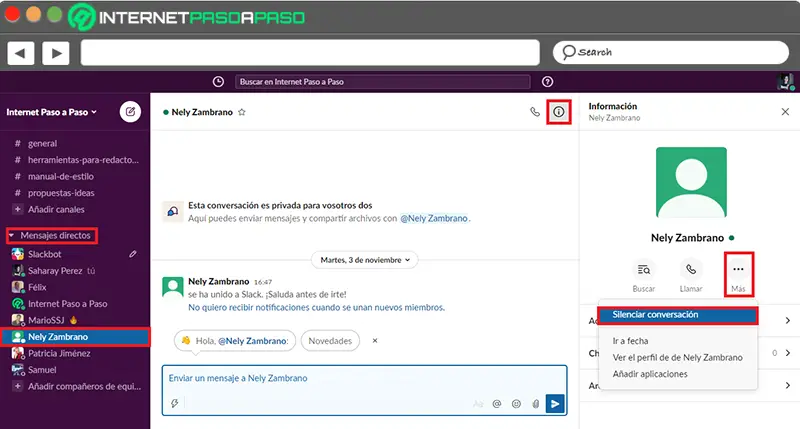Start a call with the header phone icon

(x=535, y=112)
